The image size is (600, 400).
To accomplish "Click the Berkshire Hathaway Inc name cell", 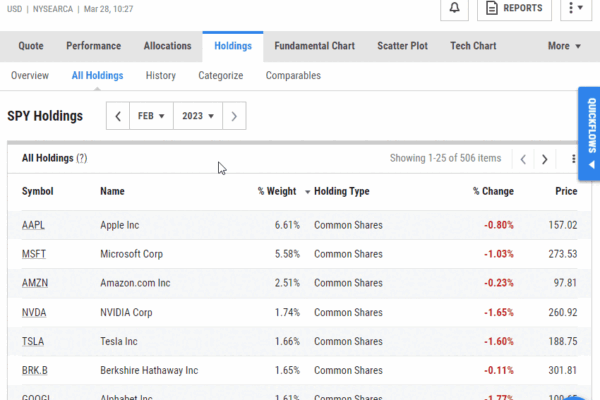I will 149,371.
